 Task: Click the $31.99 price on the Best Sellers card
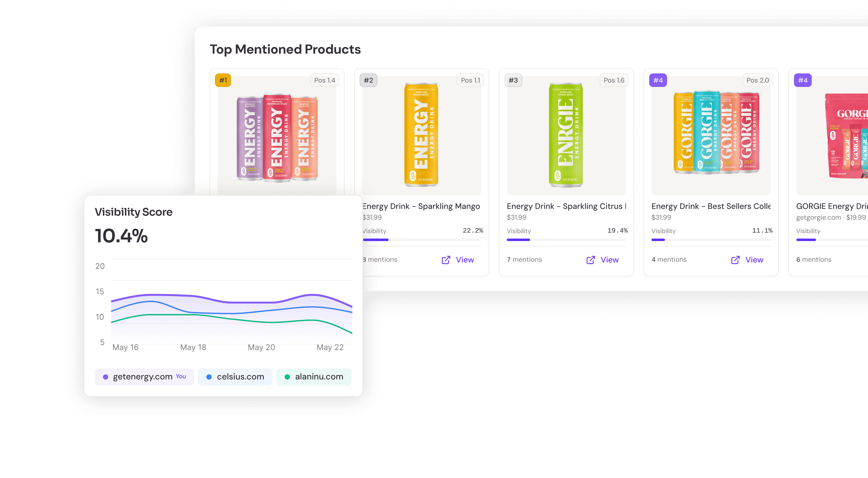coord(662,218)
